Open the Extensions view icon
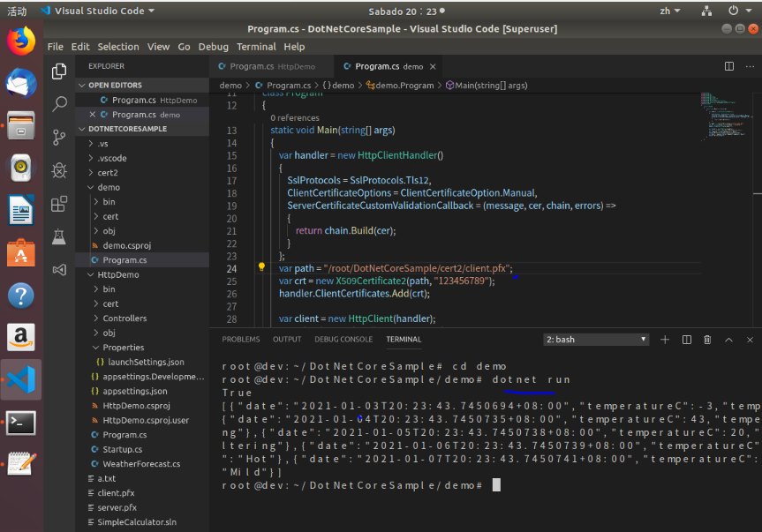Viewport: 762px width, 532px height. [x=59, y=204]
